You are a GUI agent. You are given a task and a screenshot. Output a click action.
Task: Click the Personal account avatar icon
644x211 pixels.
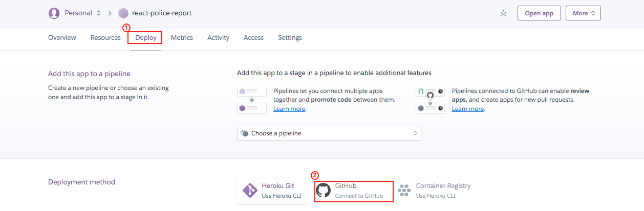pos(54,13)
